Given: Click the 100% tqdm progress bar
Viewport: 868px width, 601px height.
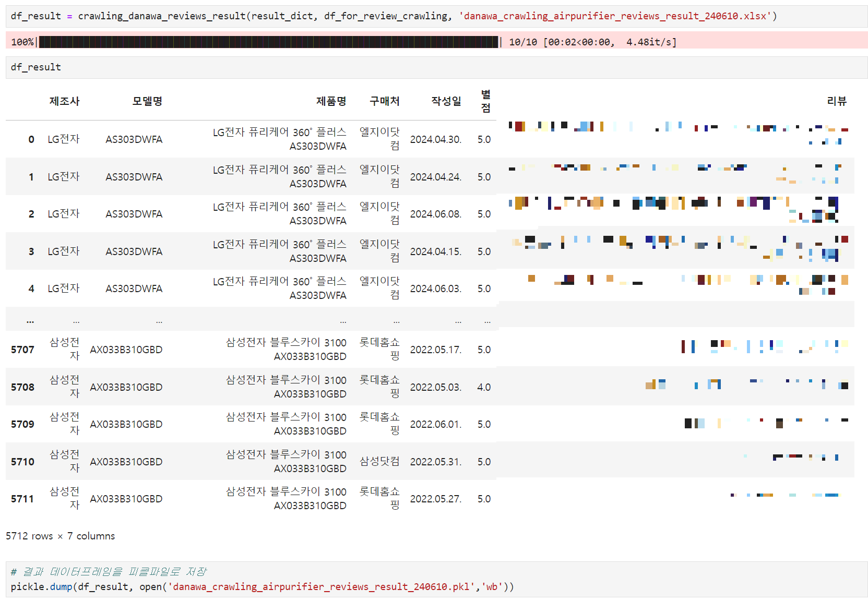Looking at the screenshot, I should (x=269, y=42).
